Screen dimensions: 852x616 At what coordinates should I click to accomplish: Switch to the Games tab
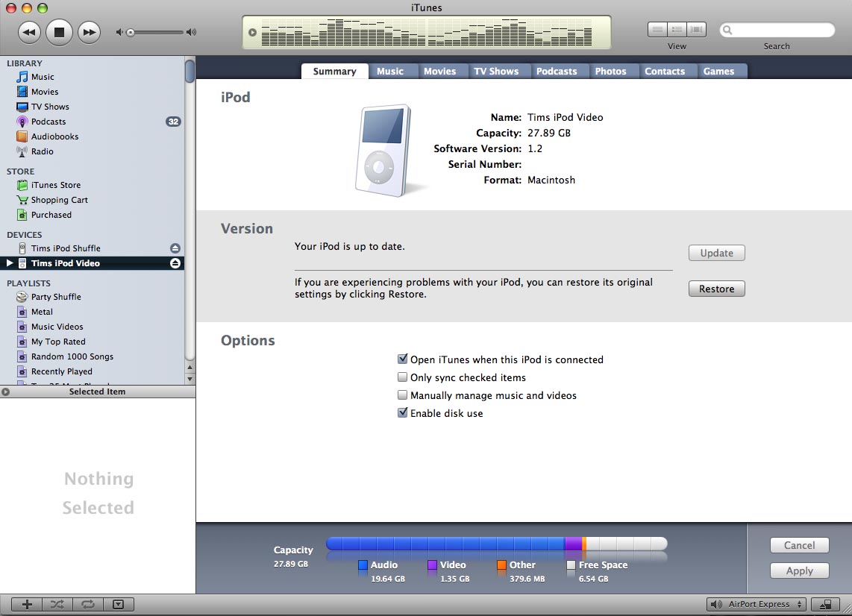point(718,71)
